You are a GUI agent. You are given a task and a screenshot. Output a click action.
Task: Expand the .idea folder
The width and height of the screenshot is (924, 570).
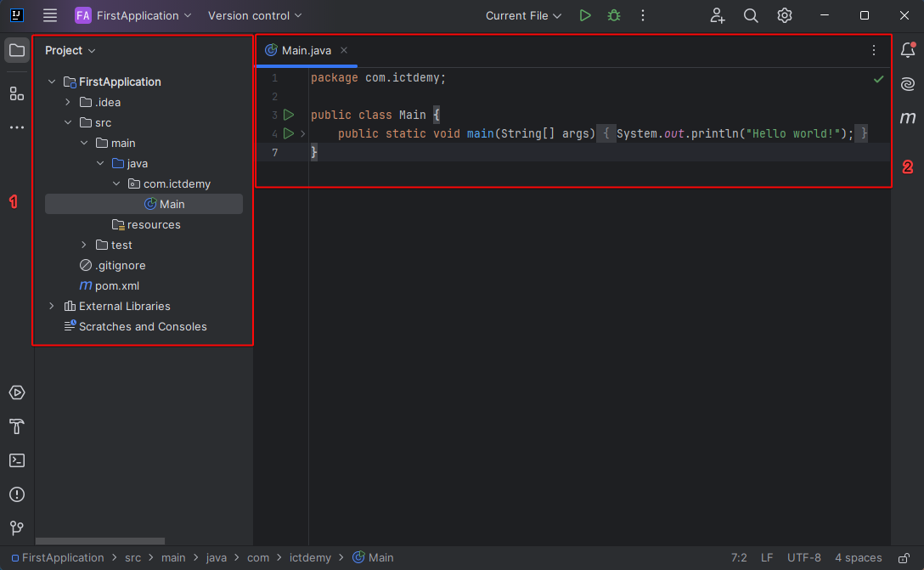click(68, 102)
